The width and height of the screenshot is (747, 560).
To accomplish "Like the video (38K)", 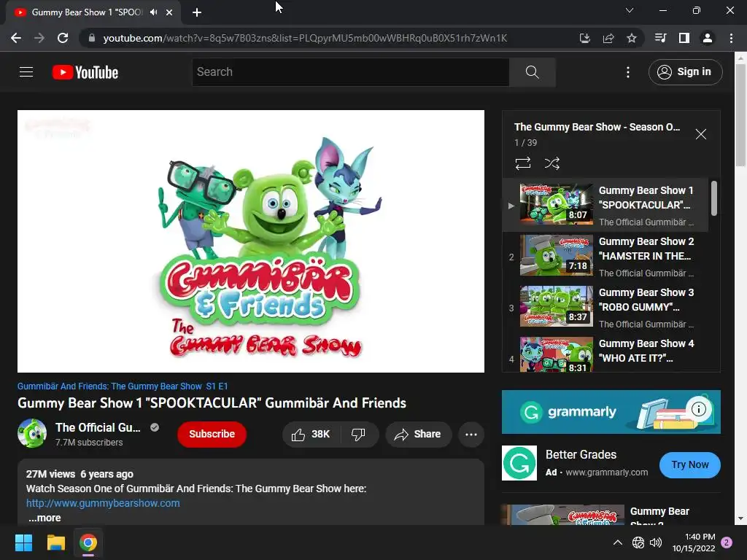I will coord(311,434).
